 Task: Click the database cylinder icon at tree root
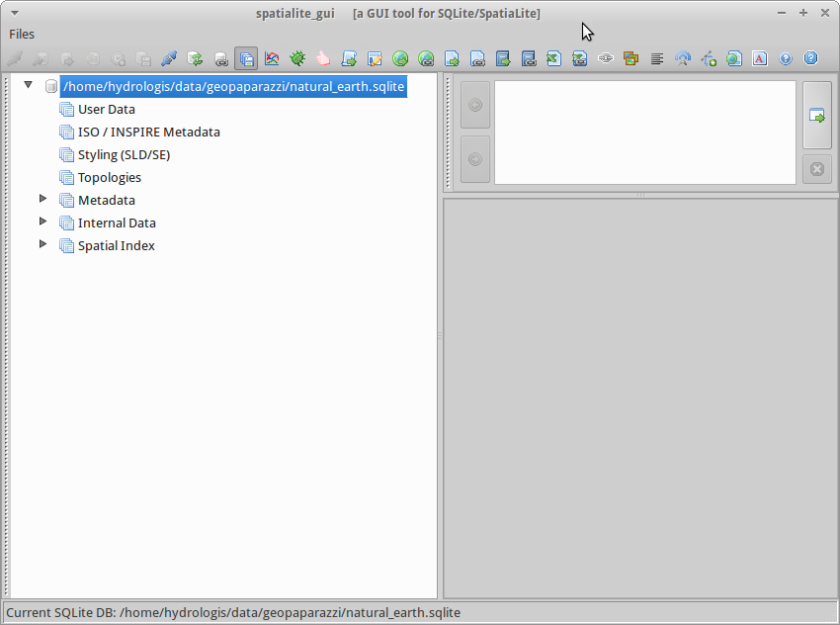(50, 86)
